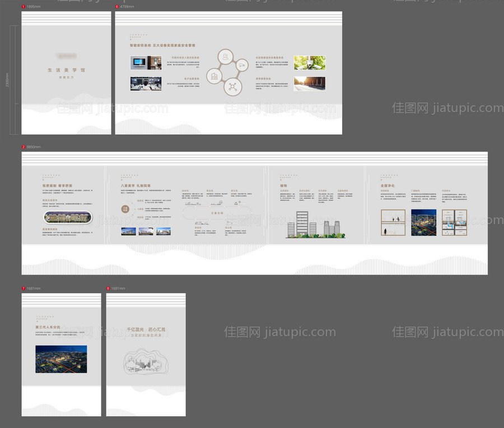Click the building icon in the circle diagram
This screenshot has width=504, height=428.
coord(214,76)
